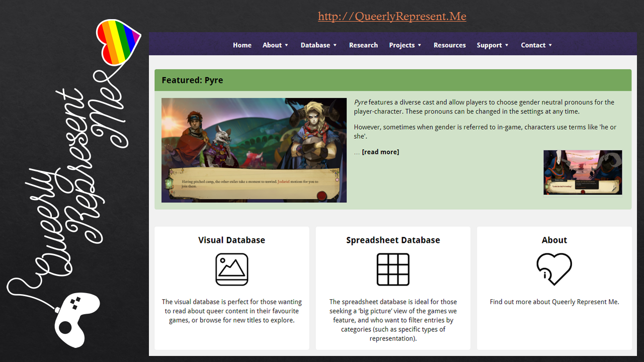Open the About menu in navbar
Viewport: 644px width, 362px height.
click(x=272, y=45)
